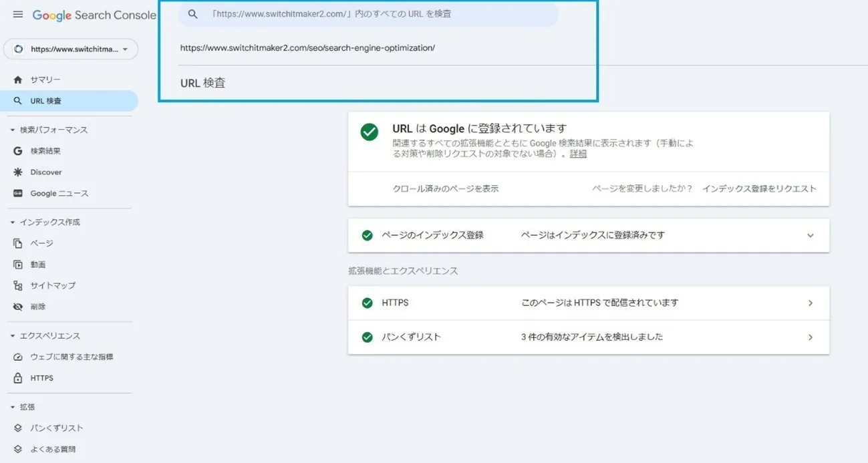Screen dimensions: 868x463
Task: Select URL 検査 in the sidebar
Action: [x=69, y=101]
